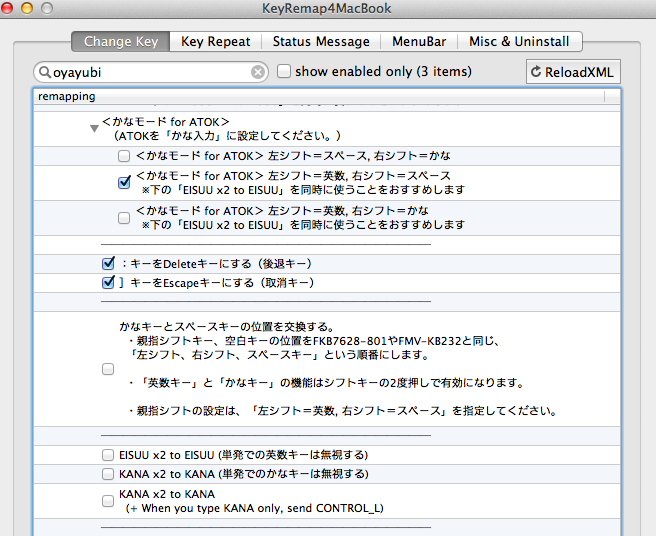Toggle show enabled only checkbox
The width and height of the screenshot is (656, 536).
click(x=284, y=71)
